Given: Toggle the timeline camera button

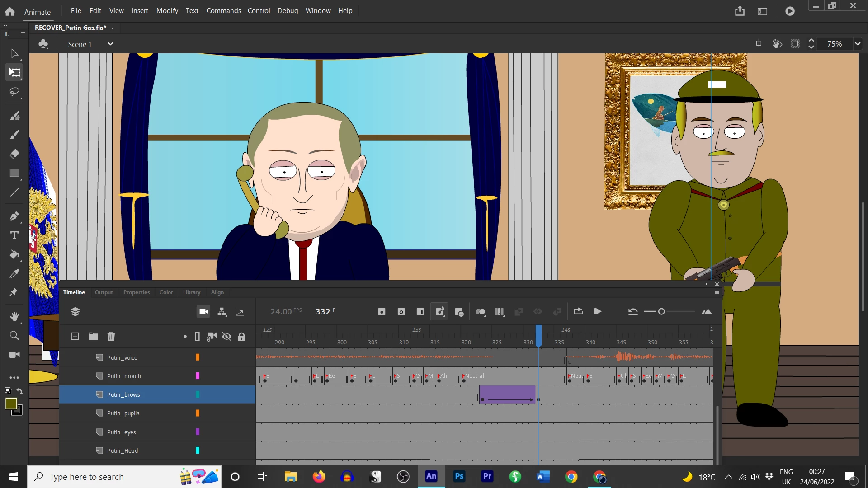Looking at the screenshot, I should (203, 312).
